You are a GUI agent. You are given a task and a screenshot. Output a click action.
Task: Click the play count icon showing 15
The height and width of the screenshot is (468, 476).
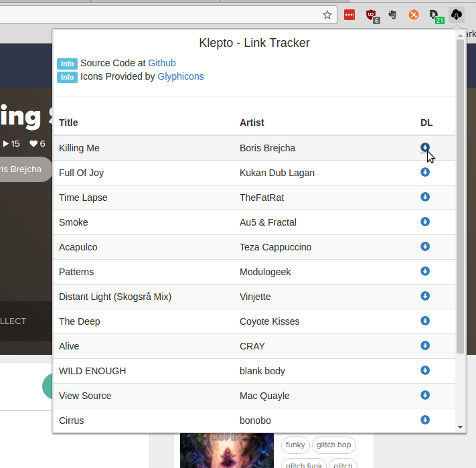click(x=6, y=143)
